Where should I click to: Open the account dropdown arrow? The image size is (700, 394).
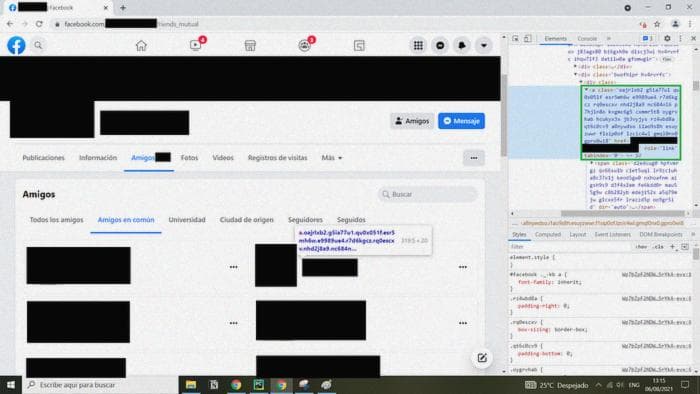(483, 45)
